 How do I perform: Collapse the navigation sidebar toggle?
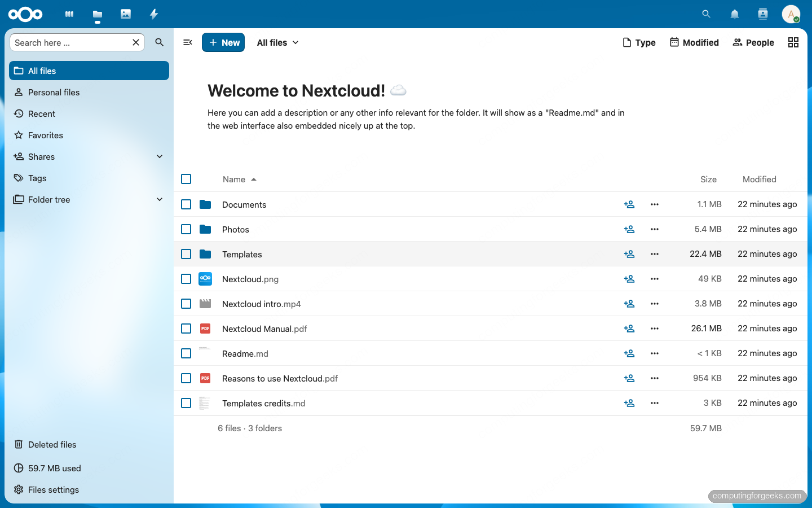(188, 42)
